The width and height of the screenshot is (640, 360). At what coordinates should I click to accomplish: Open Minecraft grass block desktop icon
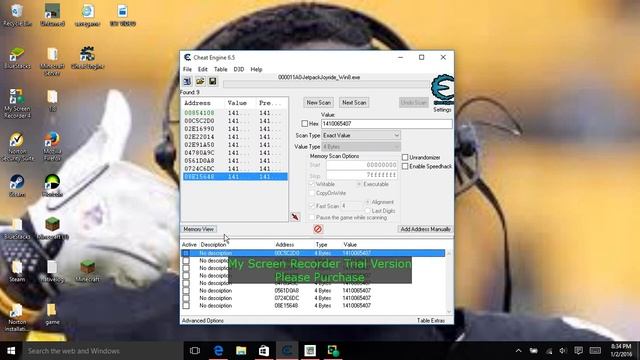(87, 271)
